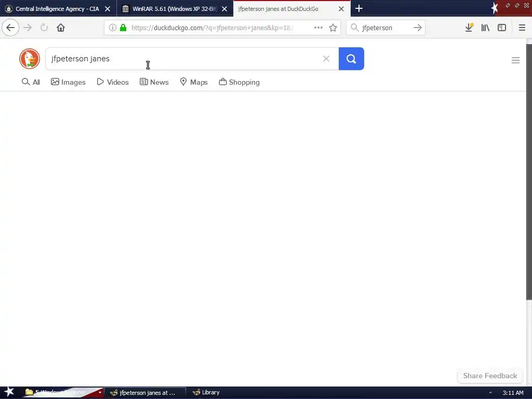This screenshot has width=532, height=399.
Task: Switch to News results
Action: pyautogui.click(x=154, y=82)
